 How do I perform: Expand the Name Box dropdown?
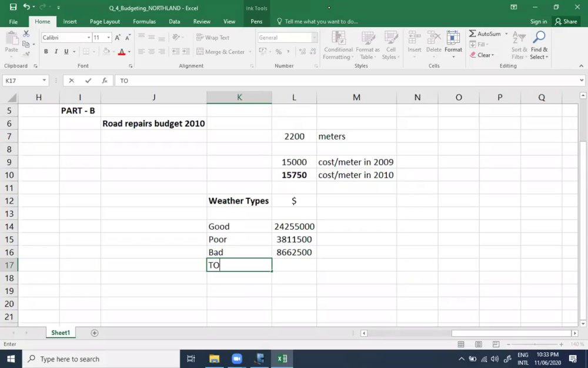[x=44, y=80]
